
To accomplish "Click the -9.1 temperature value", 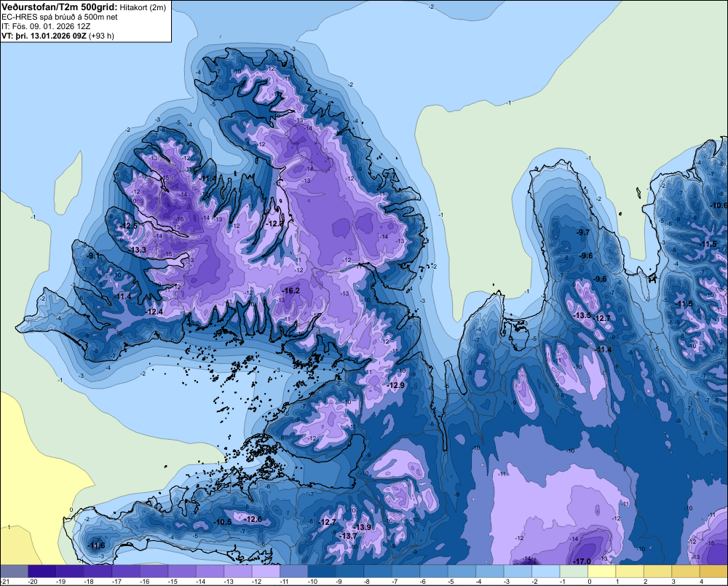I will coord(92,256).
